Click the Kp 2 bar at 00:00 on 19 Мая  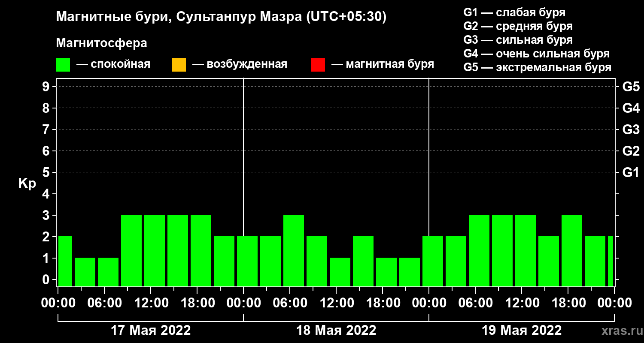pos(433,262)
